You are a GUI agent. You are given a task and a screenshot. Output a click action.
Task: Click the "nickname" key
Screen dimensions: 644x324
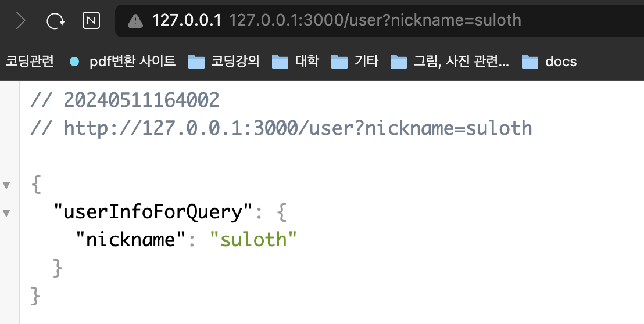coord(131,239)
